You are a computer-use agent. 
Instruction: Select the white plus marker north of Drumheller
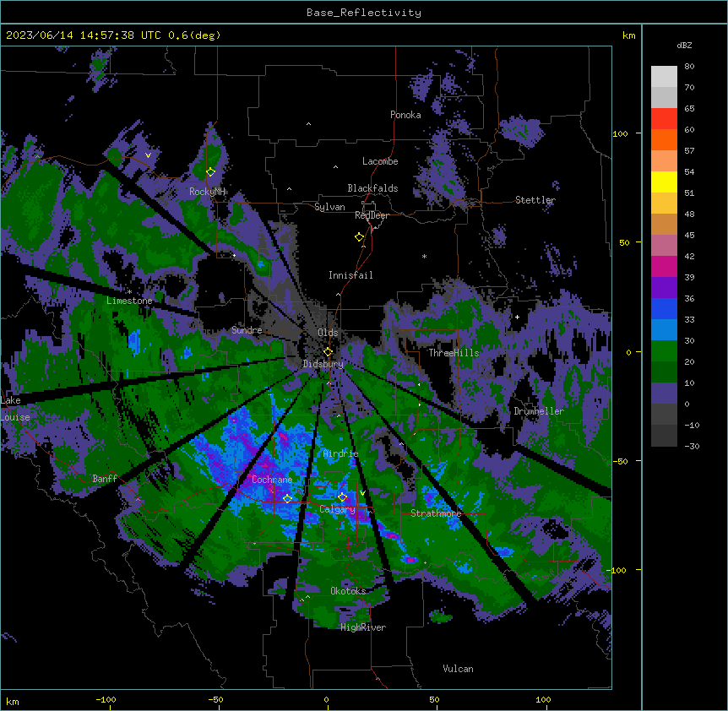(x=517, y=317)
